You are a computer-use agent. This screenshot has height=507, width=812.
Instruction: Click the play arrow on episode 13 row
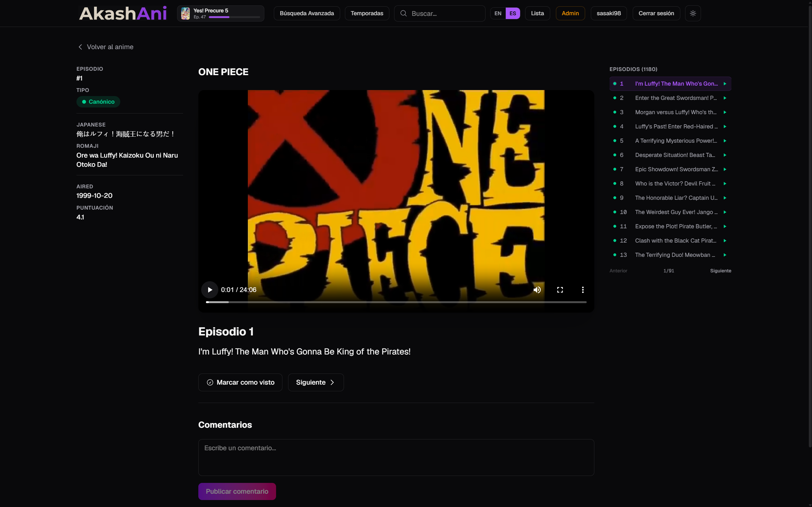[725, 255]
